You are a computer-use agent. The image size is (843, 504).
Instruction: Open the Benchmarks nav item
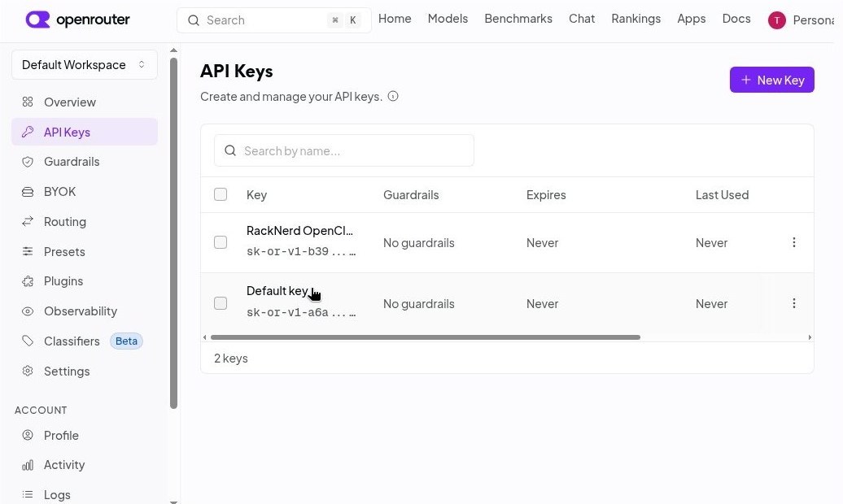point(518,18)
